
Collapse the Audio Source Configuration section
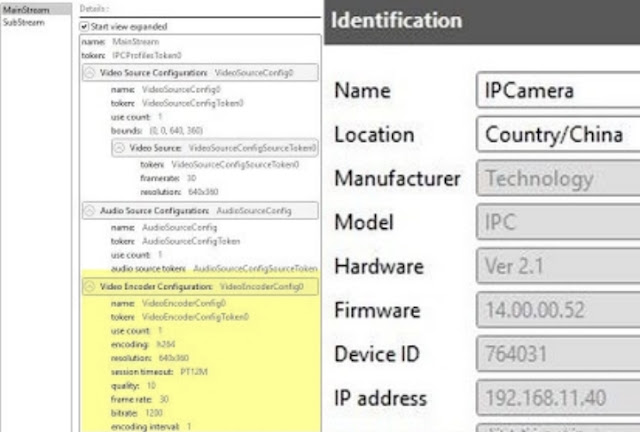coord(89,211)
